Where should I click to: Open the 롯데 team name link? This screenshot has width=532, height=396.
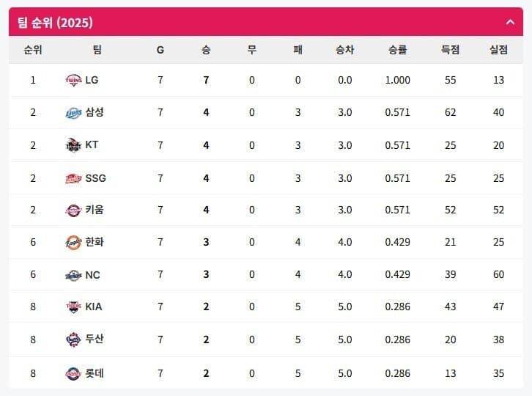click(x=95, y=373)
